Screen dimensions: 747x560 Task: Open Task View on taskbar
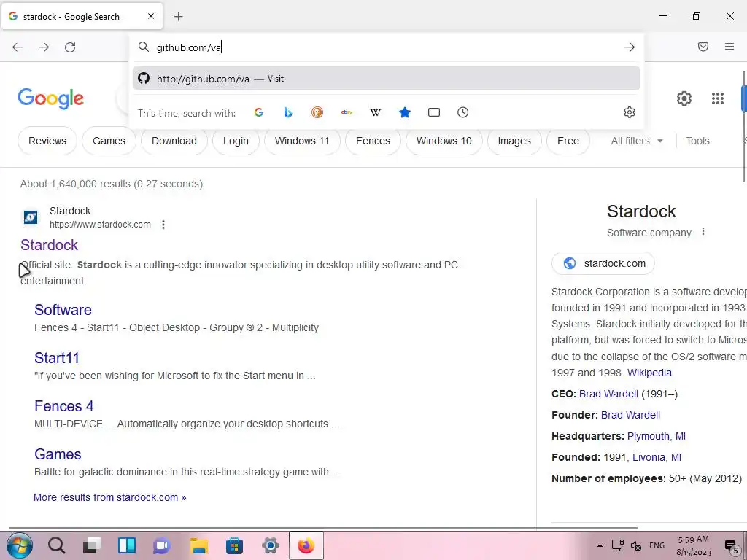(x=91, y=545)
